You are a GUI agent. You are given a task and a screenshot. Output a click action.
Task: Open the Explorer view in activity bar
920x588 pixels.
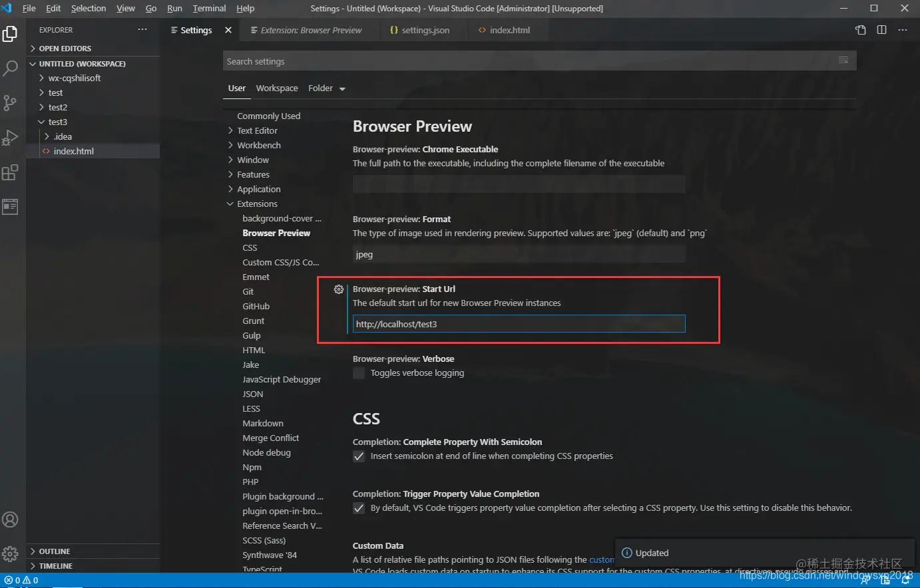(x=10, y=34)
